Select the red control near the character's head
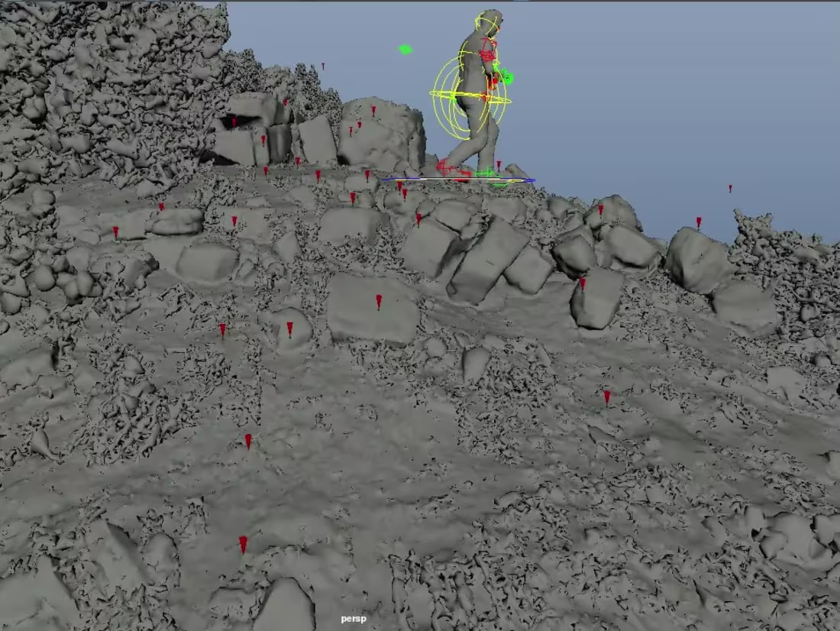Viewport: 840px width, 631px height. tap(499, 27)
